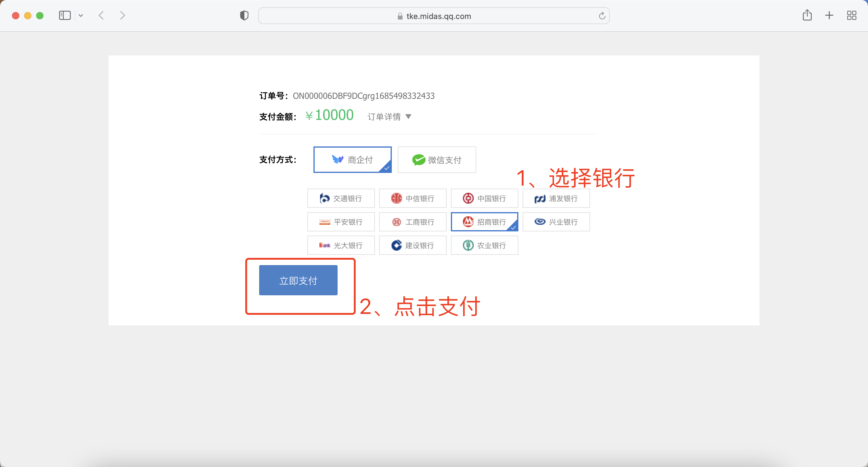Pick 中国银行 from bank list
Viewport: 868px width, 467px height.
[x=484, y=199]
